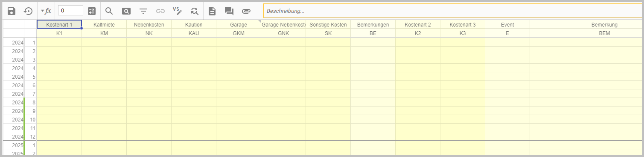Screen dimensions: 644x157
Task: Click the paperclip attachment icon
Action: [246, 11]
